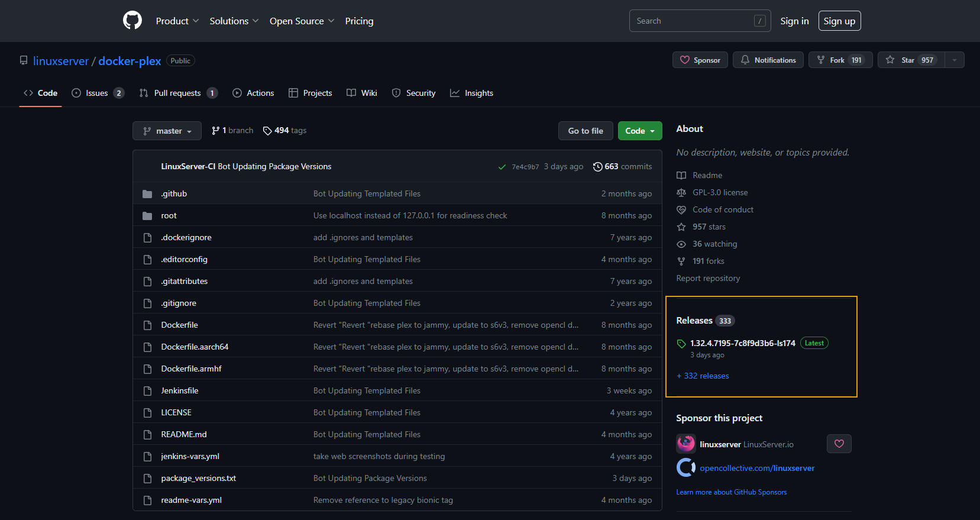The image size is (980, 520).
Task: Switch to the Pull requests tab
Action: pos(178,93)
